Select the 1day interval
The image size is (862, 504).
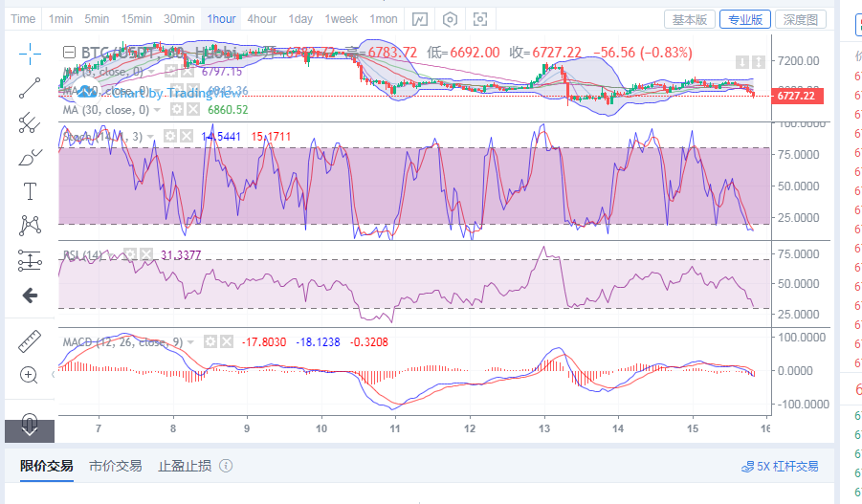tap(300, 19)
